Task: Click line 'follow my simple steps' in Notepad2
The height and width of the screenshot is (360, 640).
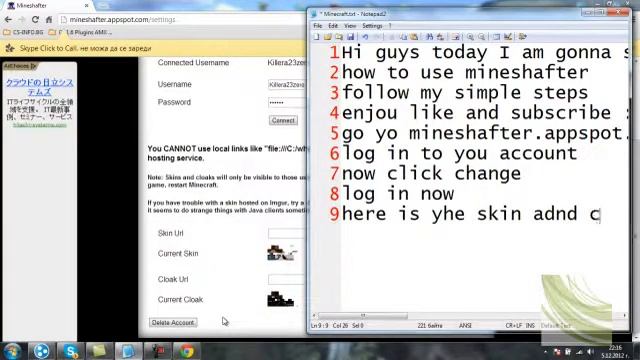Action: (x=465, y=93)
